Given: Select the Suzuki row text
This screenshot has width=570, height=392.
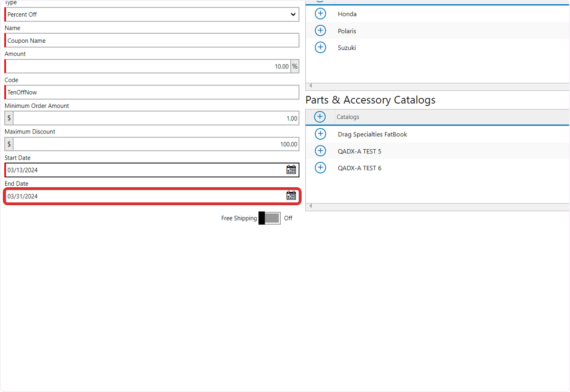Looking at the screenshot, I should pyautogui.click(x=347, y=48).
